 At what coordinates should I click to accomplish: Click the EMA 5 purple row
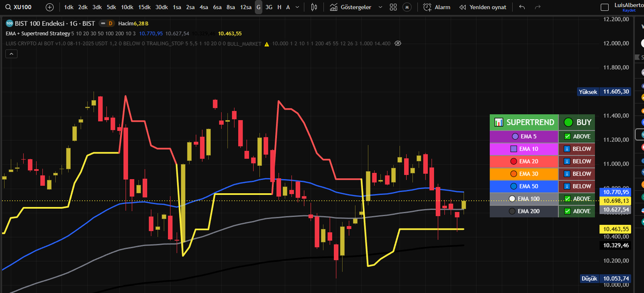pos(524,136)
